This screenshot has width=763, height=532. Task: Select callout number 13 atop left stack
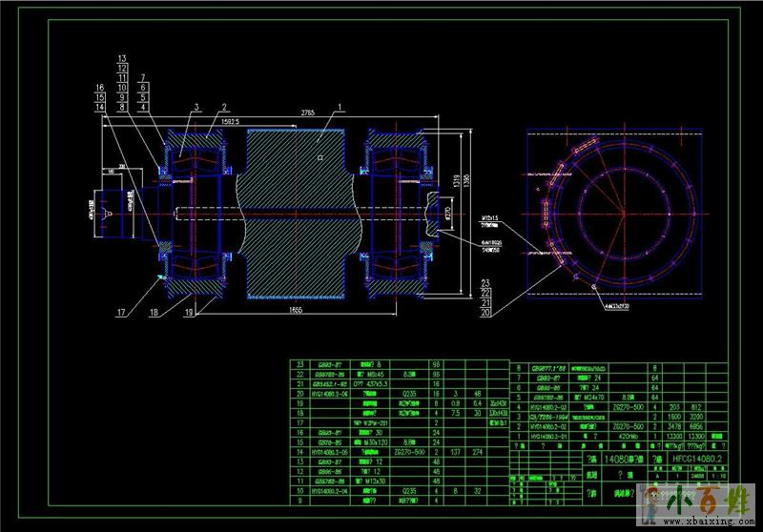(x=122, y=59)
